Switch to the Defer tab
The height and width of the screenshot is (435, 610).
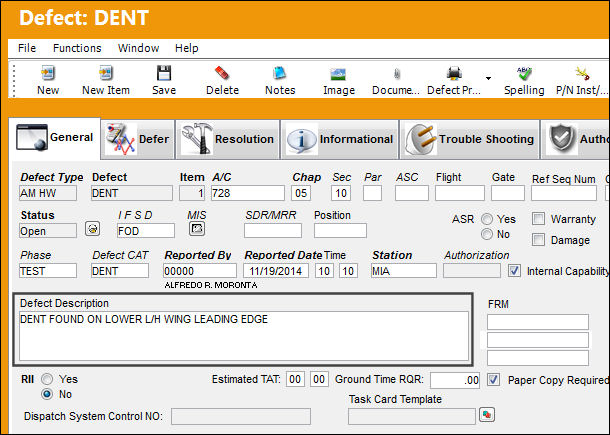point(138,139)
